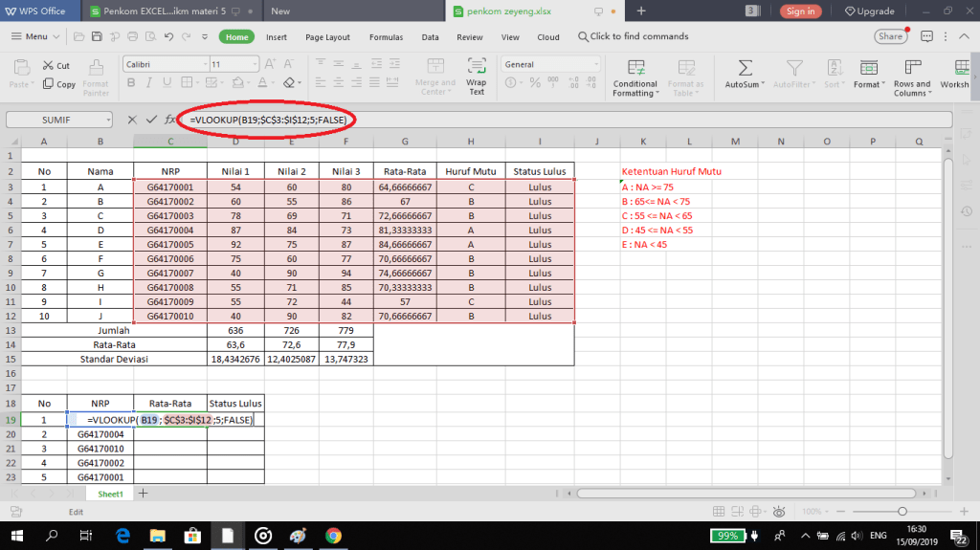Click the Sign in button

coord(799,11)
